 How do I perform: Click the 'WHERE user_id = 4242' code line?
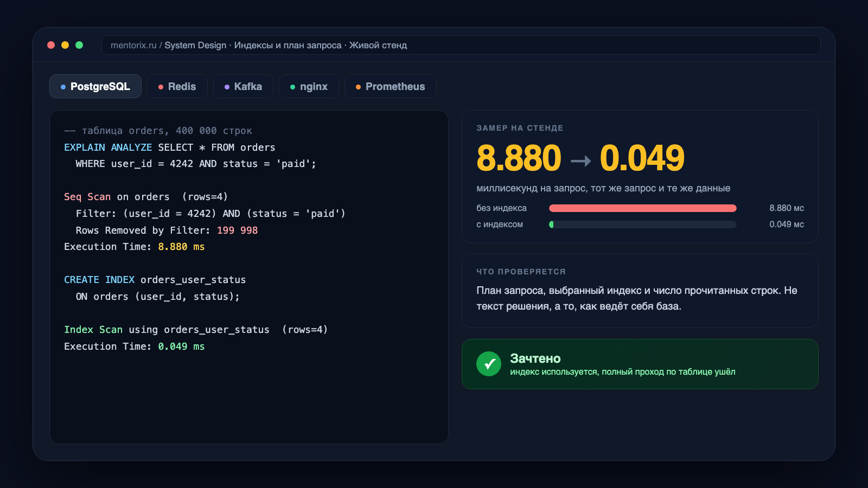pyautogui.click(x=196, y=164)
